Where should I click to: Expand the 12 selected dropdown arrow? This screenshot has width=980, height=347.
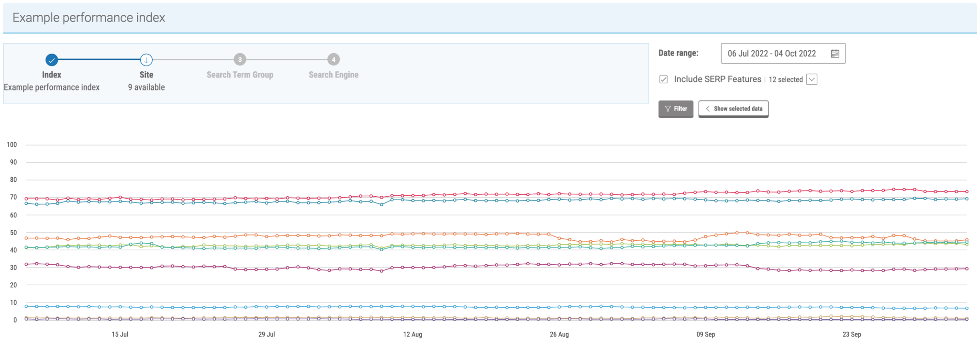coord(812,79)
